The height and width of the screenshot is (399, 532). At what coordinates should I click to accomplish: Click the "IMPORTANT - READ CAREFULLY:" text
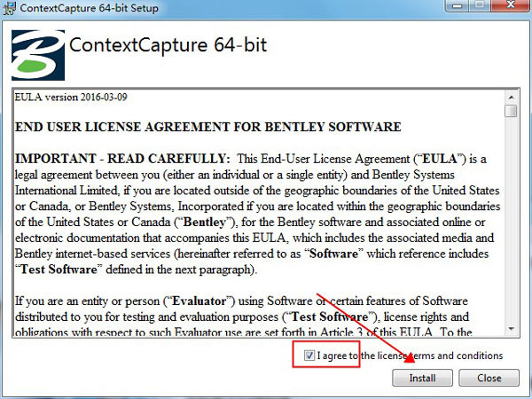[122, 159]
